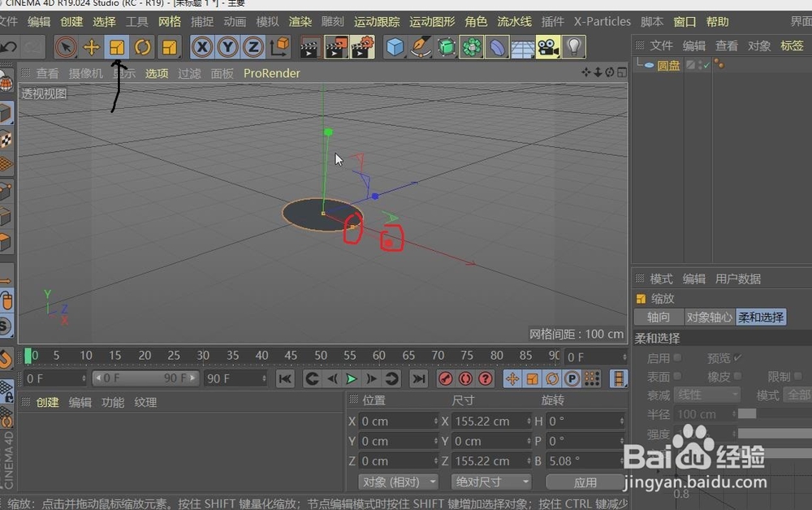
Task: Click the position X field
Action: [x=398, y=421]
